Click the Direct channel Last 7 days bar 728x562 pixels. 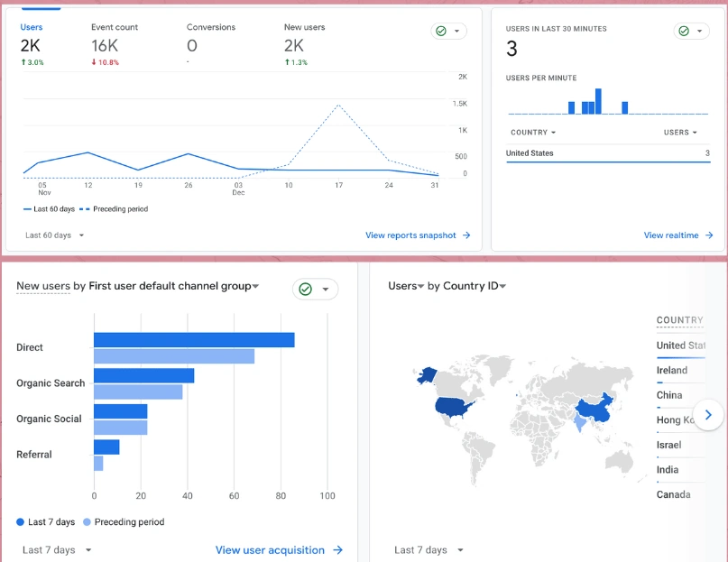coord(194,340)
